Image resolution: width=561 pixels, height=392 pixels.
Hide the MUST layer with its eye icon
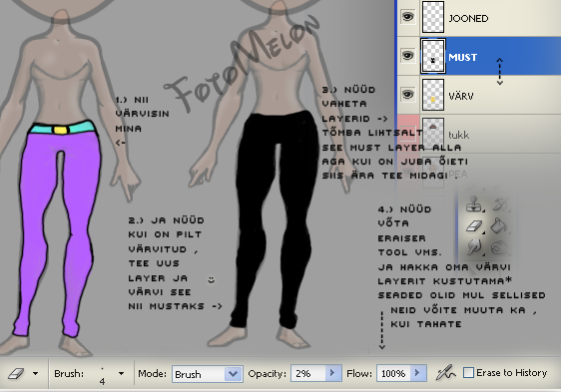(407, 56)
